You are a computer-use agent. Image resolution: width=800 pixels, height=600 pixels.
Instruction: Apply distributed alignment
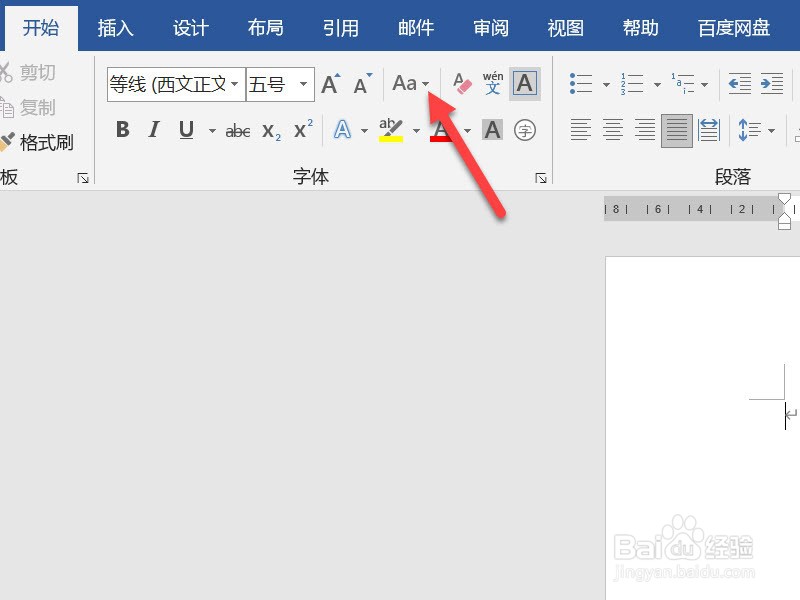tap(709, 130)
